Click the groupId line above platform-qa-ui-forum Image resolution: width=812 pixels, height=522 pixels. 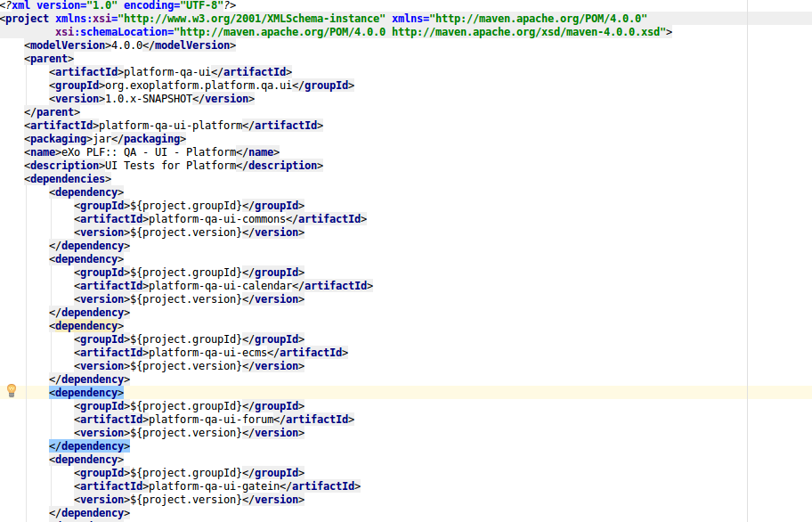[189, 406]
